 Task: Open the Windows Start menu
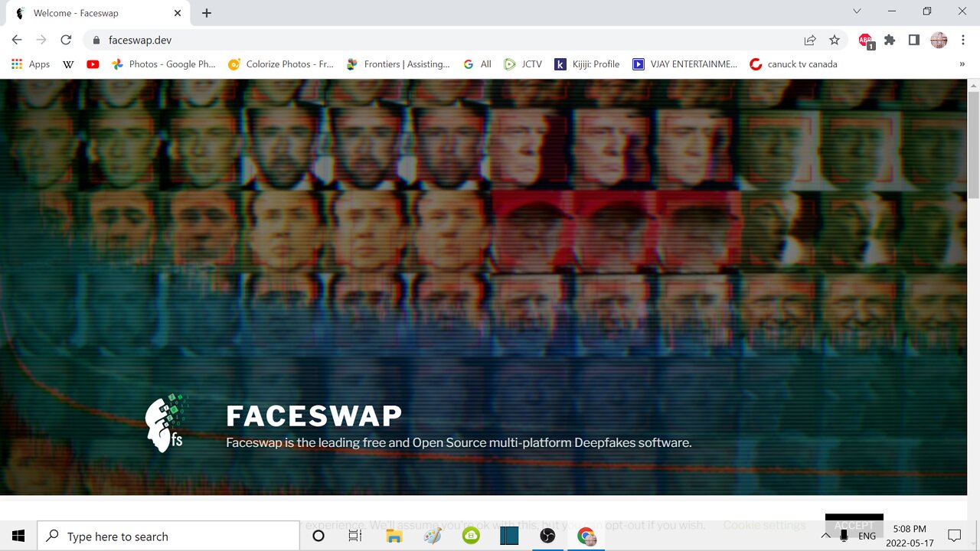tap(18, 536)
